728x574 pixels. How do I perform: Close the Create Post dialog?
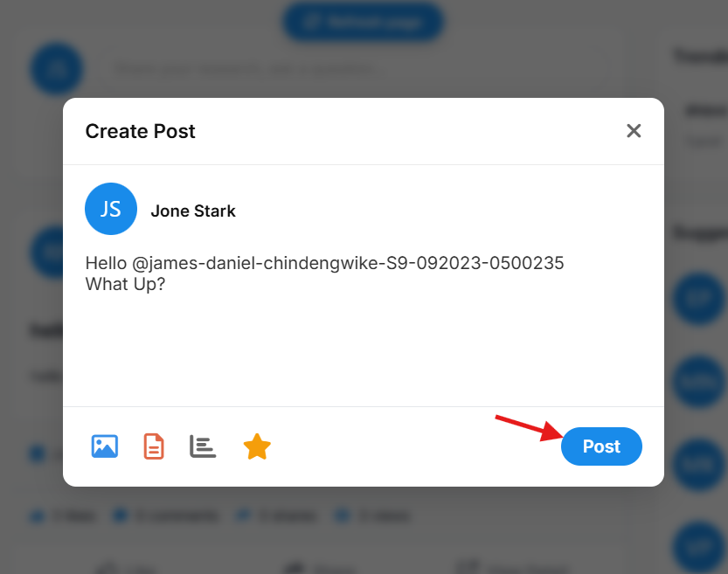pyautogui.click(x=634, y=131)
